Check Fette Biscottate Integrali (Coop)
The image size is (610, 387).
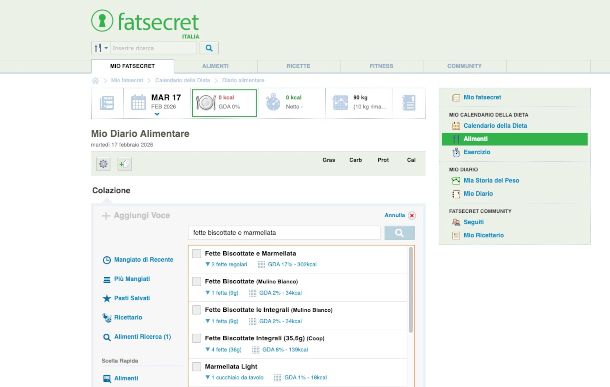pyautogui.click(x=196, y=338)
